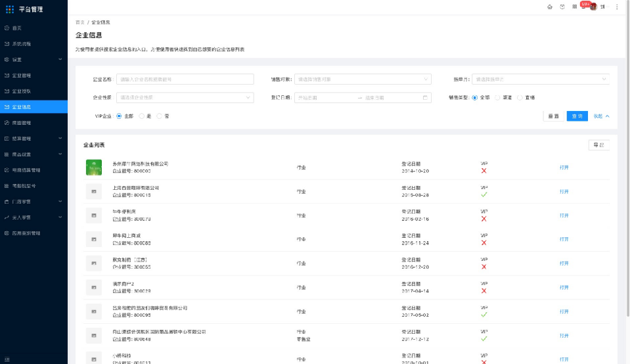Viewport: 630px width, 364px height.
Task: Click the green logo of 苏州犀牛网络科技有限公司
Action: click(94, 167)
